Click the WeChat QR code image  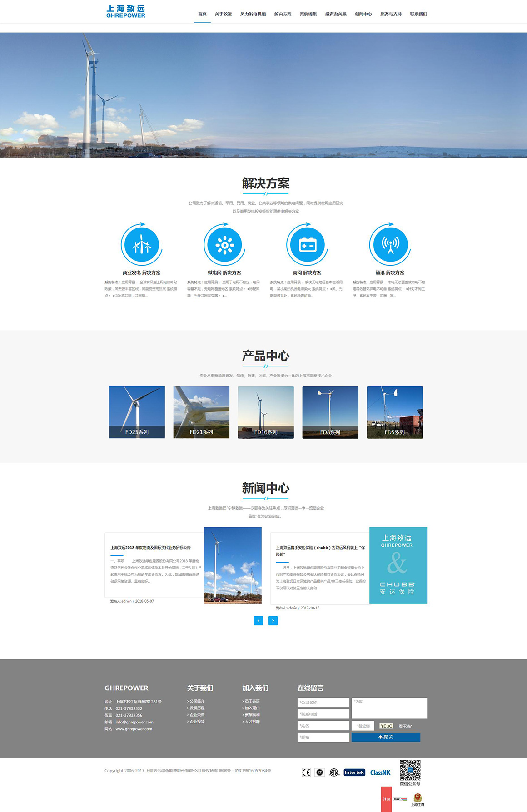(410, 770)
